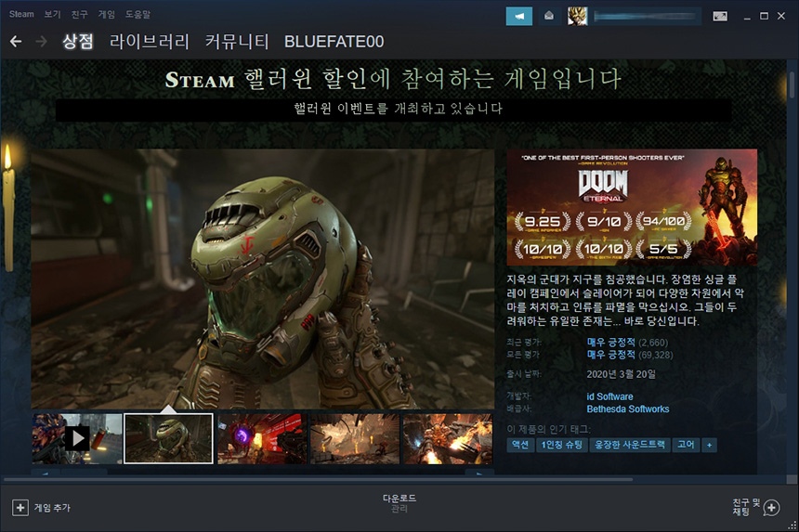Screen dimensions: 799x532
Task: Click the 1인칭 슈팅 tag
Action: [x=562, y=445]
